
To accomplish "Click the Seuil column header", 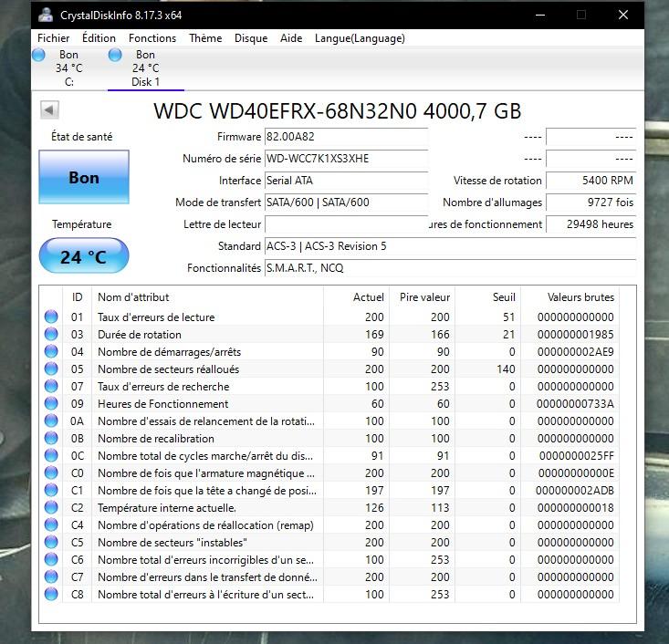I will pyautogui.click(x=487, y=296).
